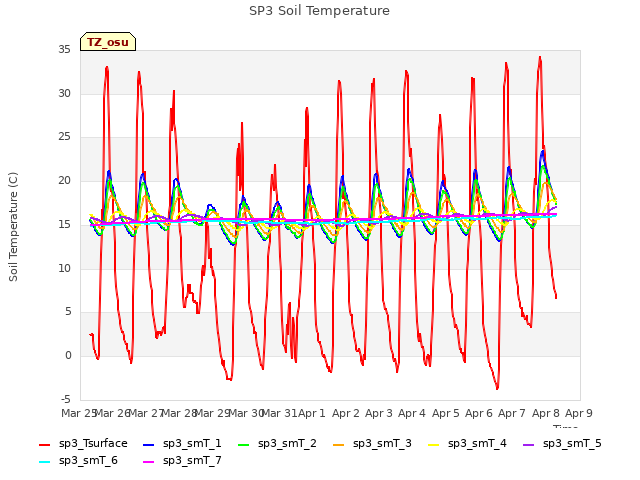This screenshot has height=480, width=640.
Task: Click the Apr 4 x-axis date label
Action: [x=412, y=413]
